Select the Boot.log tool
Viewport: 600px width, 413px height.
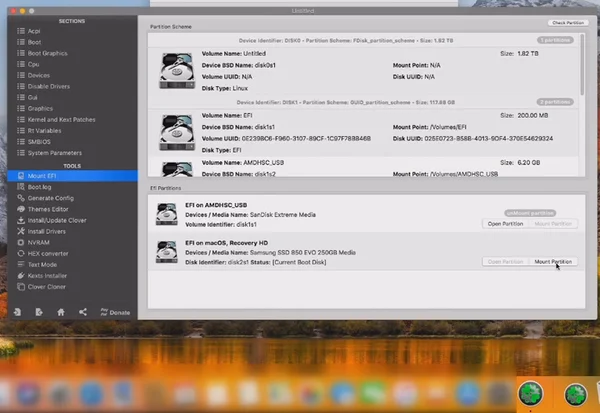(x=41, y=186)
